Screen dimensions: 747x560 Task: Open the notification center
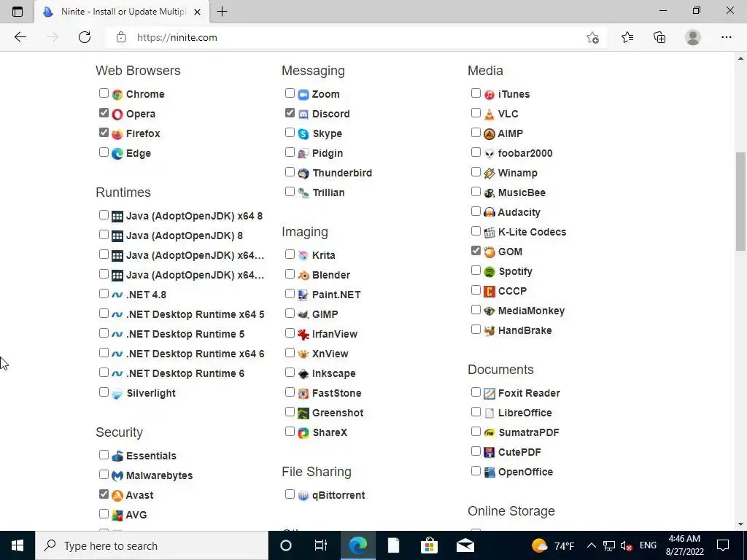click(x=723, y=545)
